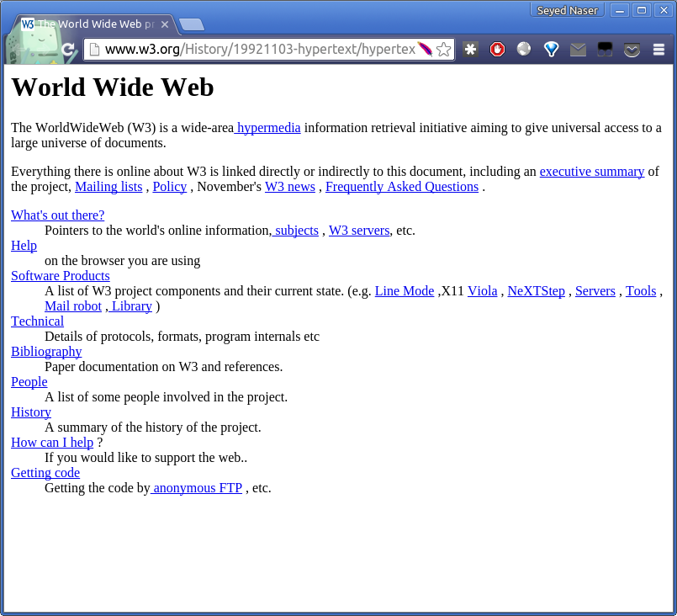This screenshot has height=616, width=677.
Task: Click the World Wide Web heading
Action: [112, 88]
